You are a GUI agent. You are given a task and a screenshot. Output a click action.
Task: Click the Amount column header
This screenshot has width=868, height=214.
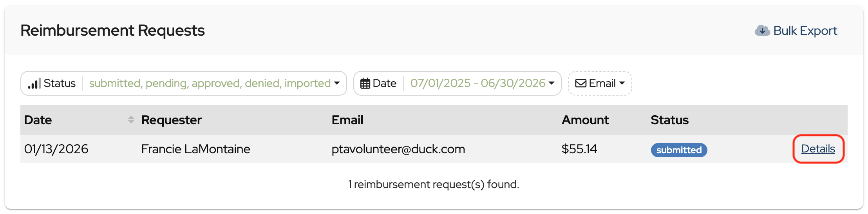pos(585,120)
